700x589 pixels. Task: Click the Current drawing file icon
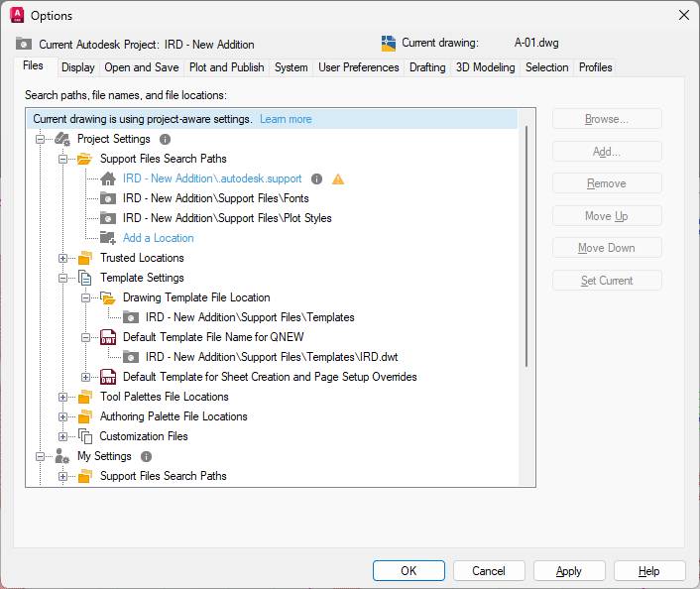(x=389, y=44)
